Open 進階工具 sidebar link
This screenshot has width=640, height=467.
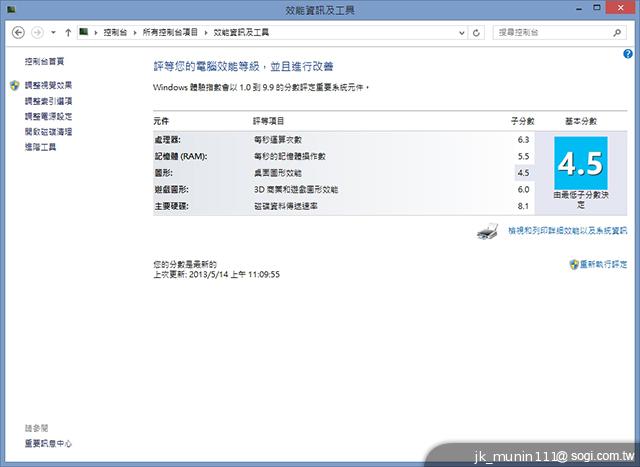[40, 147]
